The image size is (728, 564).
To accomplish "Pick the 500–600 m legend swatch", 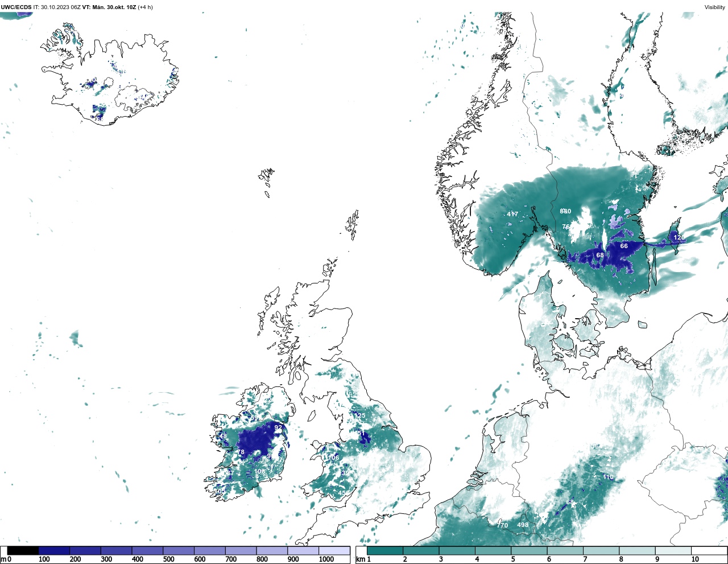I will click(x=179, y=550).
